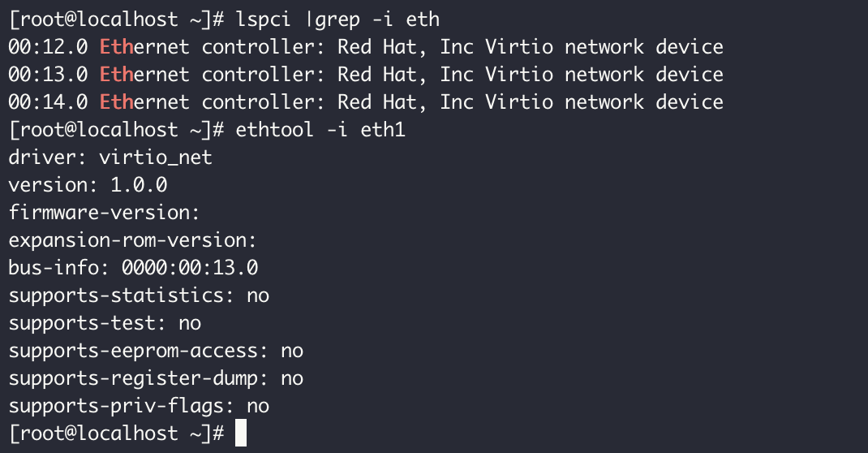Click the 'expansion-rom-version:' label
Screen dimensions: 868x453
pos(133,240)
